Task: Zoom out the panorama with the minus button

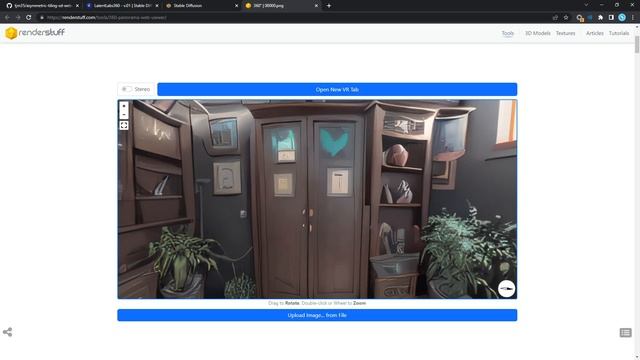Action: coord(124,115)
